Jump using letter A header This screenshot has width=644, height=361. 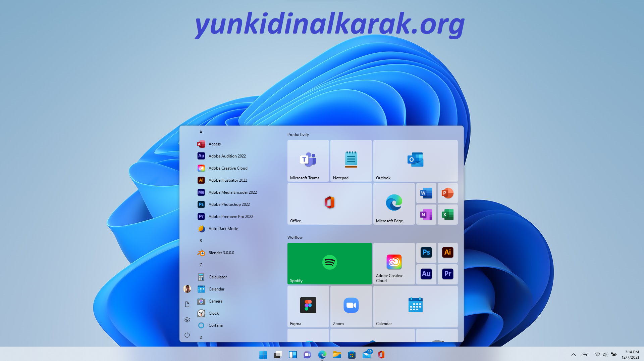[201, 132]
